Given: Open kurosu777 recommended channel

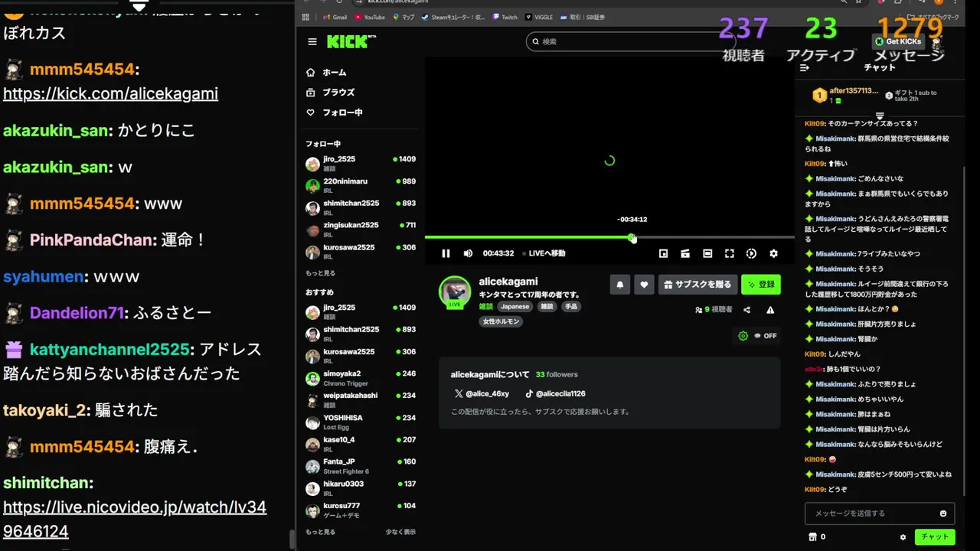Looking at the screenshot, I should pyautogui.click(x=360, y=510).
